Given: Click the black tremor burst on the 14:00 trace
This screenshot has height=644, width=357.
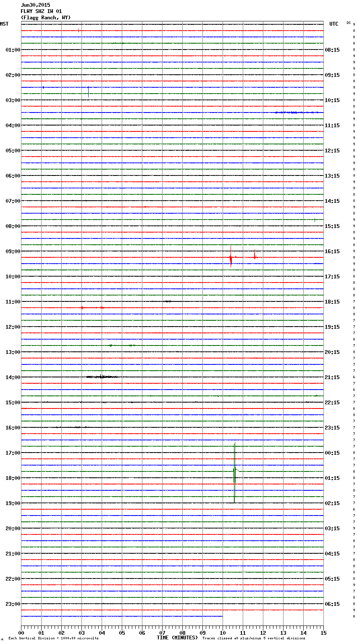Looking at the screenshot, I should pyautogui.click(x=102, y=377).
